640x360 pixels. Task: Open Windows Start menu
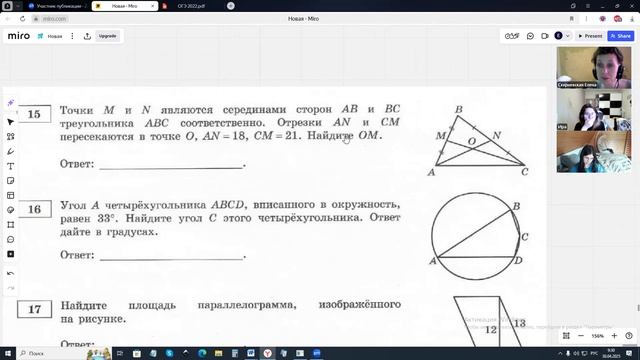coord(8,353)
